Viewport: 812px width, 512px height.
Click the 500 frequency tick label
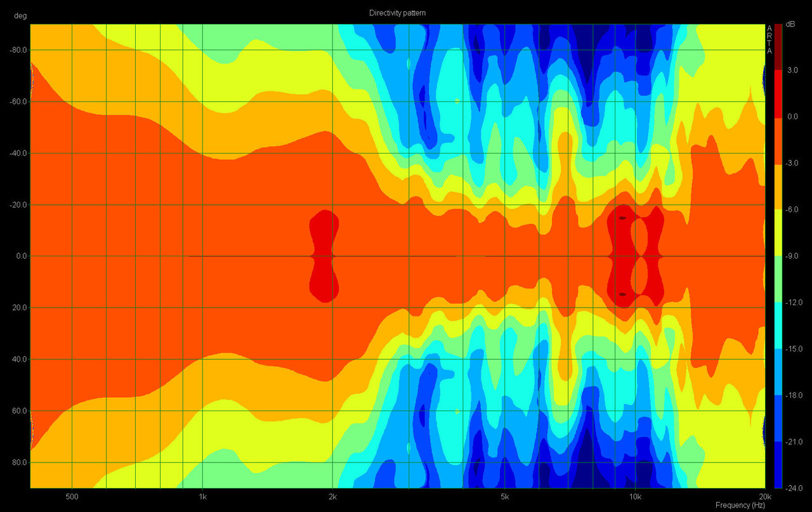click(x=72, y=496)
